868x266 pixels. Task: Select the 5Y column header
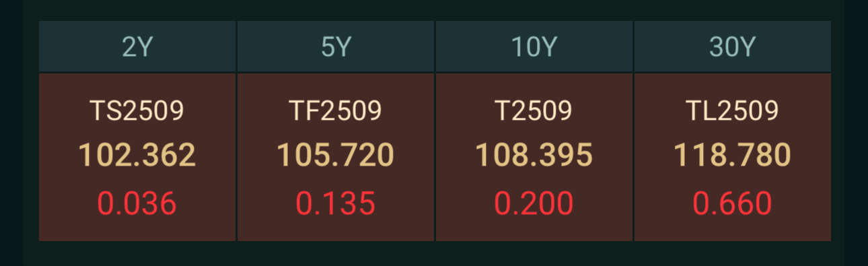pos(336,46)
